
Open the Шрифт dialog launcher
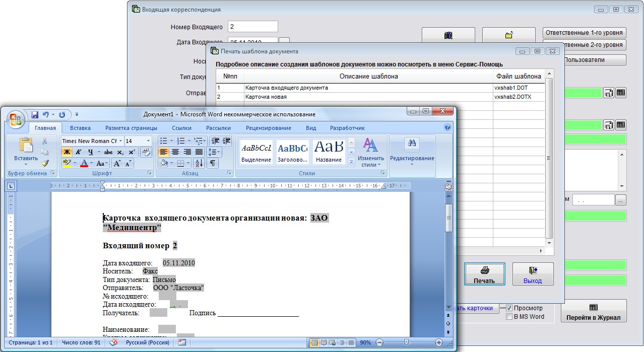click(x=150, y=173)
